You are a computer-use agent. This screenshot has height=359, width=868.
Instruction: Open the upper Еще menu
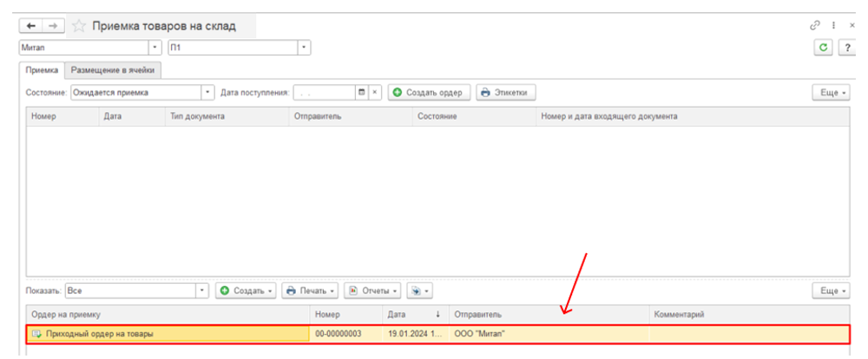click(831, 93)
